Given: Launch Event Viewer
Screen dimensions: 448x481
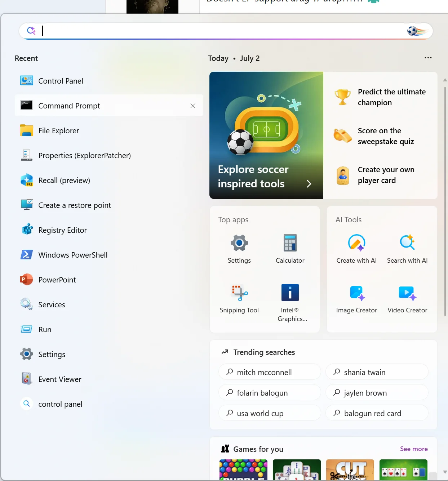Looking at the screenshot, I should tap(109, 379).
